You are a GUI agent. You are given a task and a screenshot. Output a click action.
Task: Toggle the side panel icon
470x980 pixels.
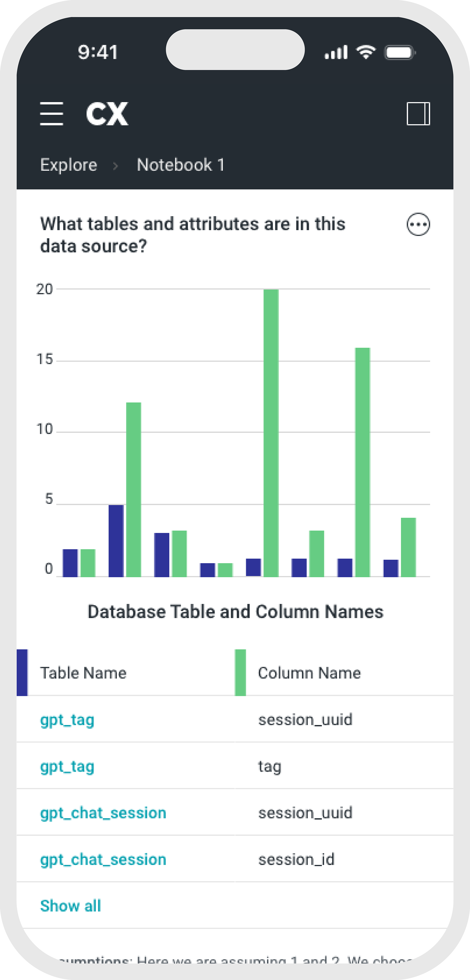pyautogui.click(x=418, y=113)
